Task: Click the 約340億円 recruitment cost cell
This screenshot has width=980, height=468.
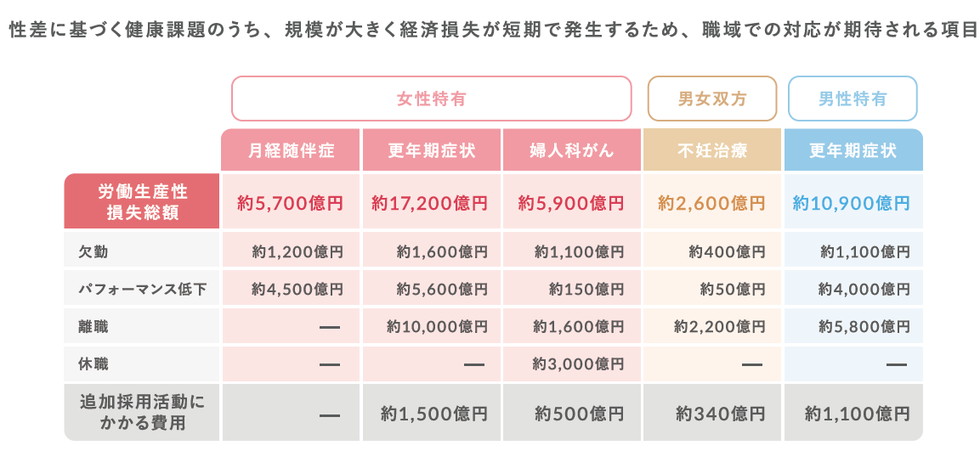Action: click(721, 414)
